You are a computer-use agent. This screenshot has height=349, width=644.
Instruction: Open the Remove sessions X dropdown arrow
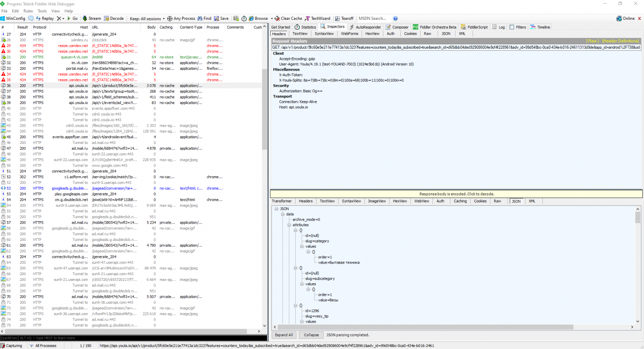(x=63, y=19)
